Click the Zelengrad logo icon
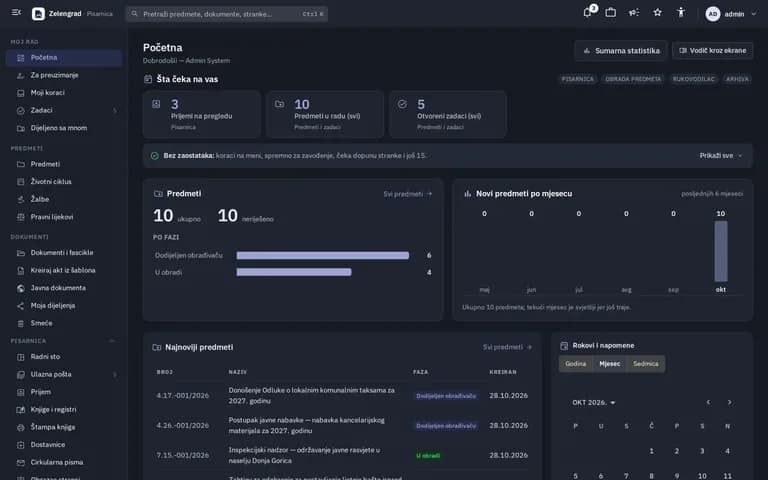This screenshot has width=768, height=480. coord(38,14)
